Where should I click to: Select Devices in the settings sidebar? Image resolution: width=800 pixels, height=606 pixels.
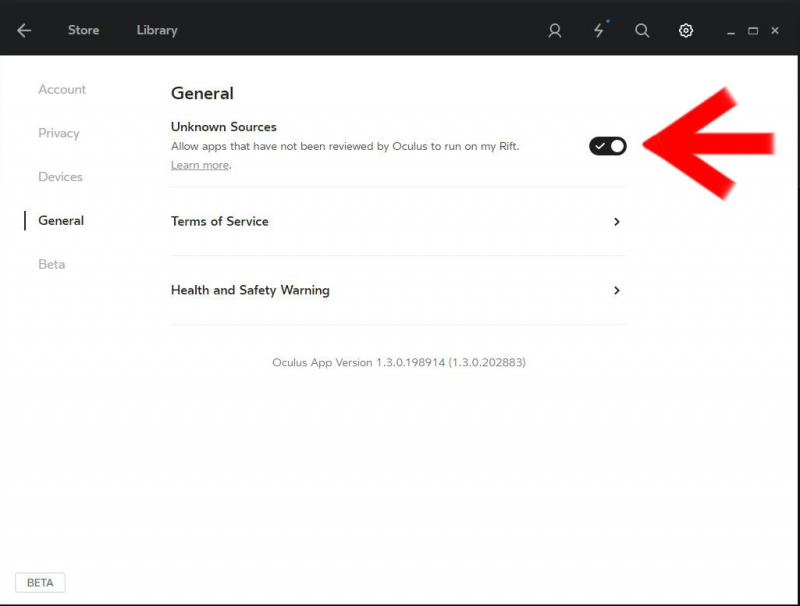(60, 176)
